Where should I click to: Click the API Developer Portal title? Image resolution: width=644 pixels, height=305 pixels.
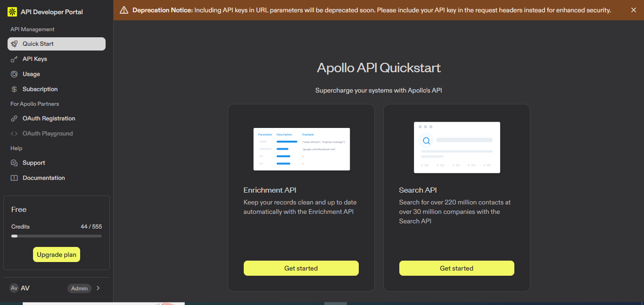click(52, 12)
